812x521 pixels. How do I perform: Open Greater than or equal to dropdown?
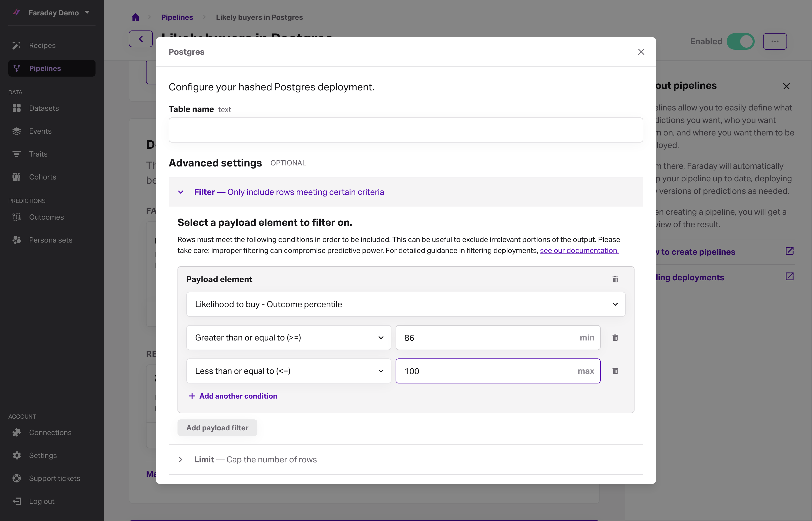tap(289, 338)
